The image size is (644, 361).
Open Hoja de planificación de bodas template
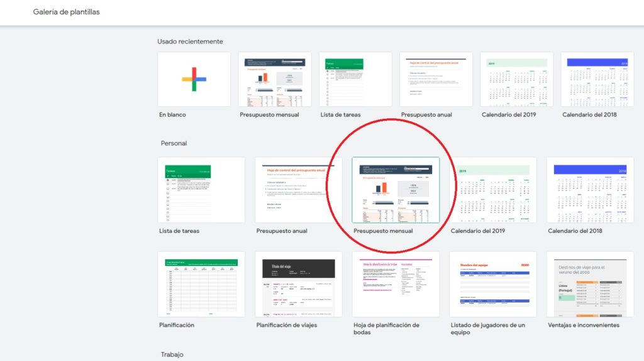coord(396,284)
